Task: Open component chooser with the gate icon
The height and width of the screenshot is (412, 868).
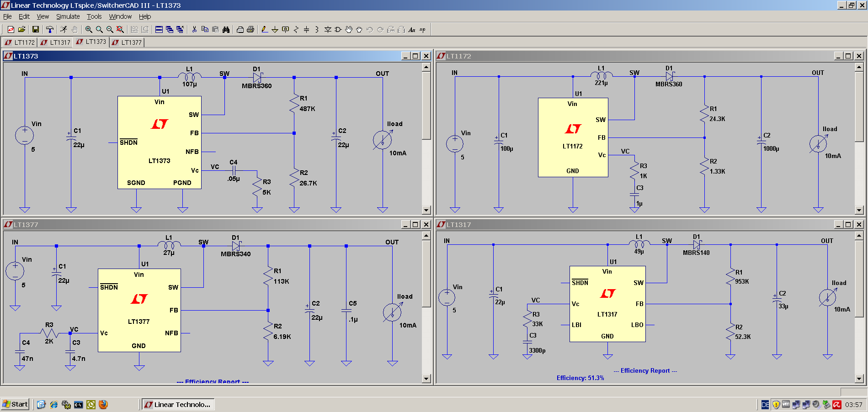Action: 338,29
